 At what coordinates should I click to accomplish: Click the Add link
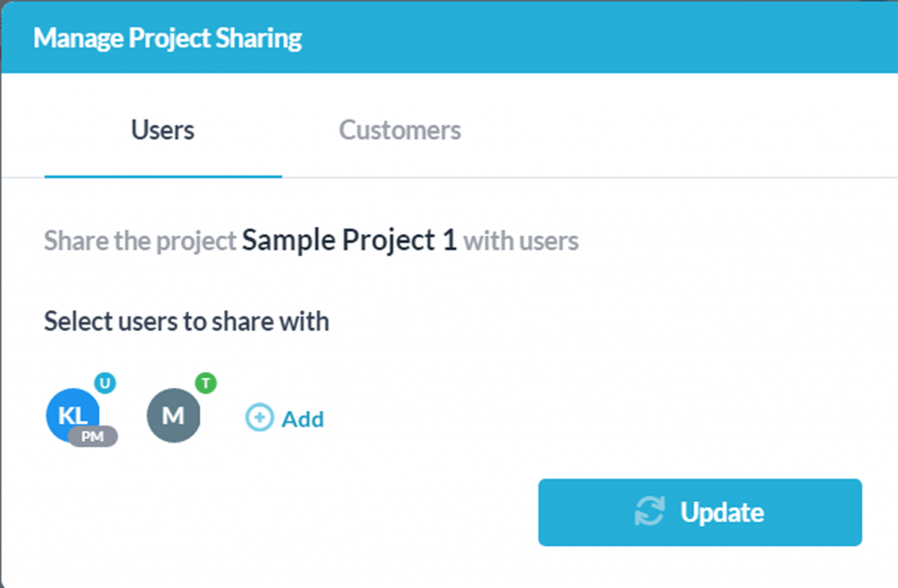point(302,419)
